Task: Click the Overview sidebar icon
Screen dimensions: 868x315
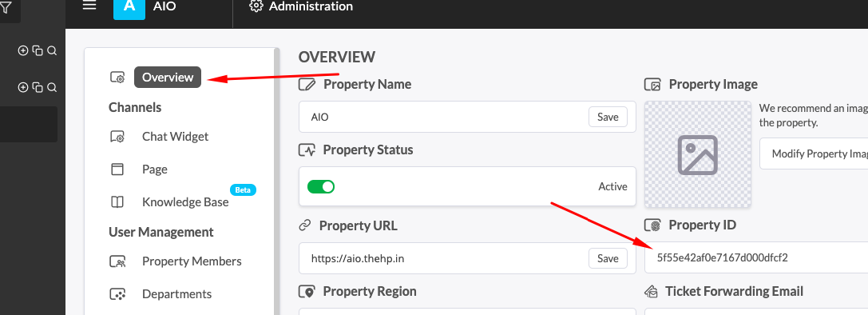Action: 117,78
